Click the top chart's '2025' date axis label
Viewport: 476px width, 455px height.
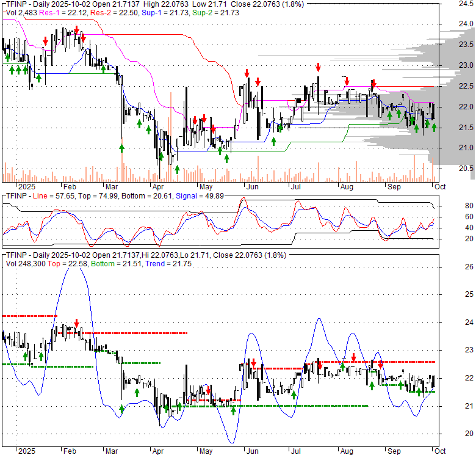27,187
